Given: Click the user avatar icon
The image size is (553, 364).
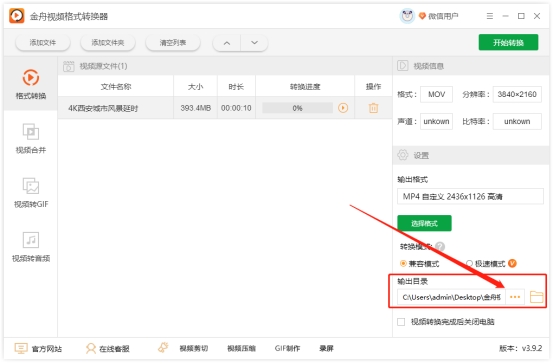Looking at the screenshot, I should [407, 16].
